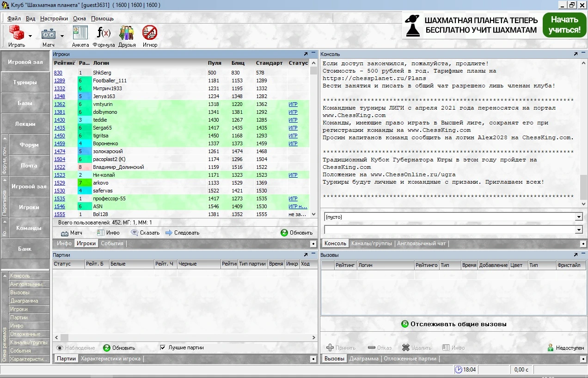
Task: Toggle Недоступен availability status
Action: pyautogui.click(x=565, y=347)
